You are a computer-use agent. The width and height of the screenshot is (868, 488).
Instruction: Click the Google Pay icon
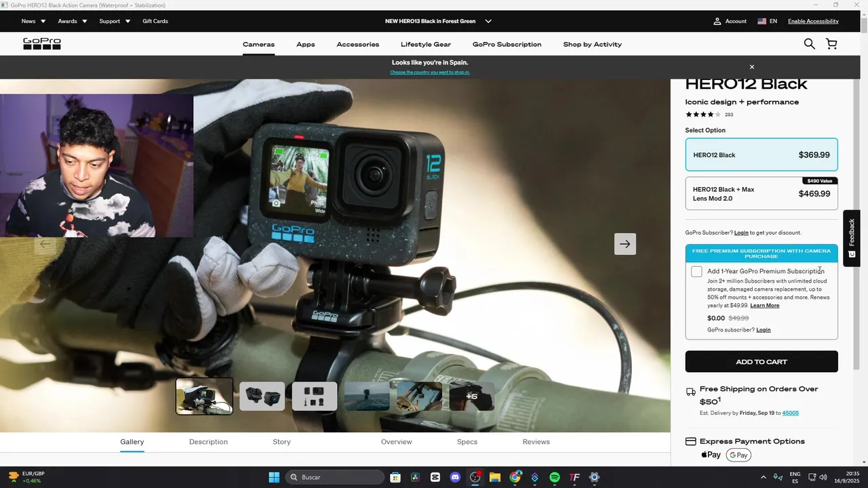pyautogui.click(x=738, y=455)
